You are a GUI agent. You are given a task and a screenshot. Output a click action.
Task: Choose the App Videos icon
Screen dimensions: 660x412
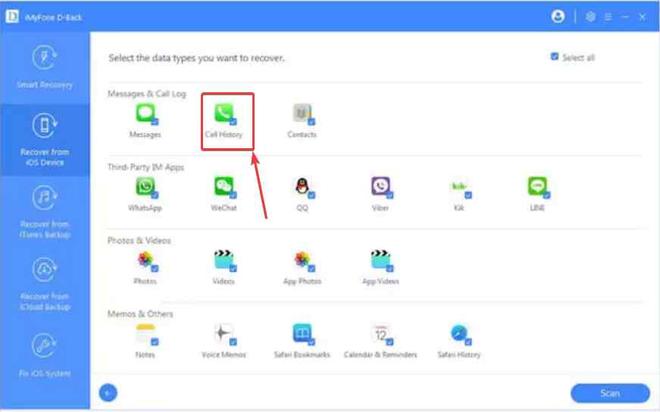[x=380, y=260]
